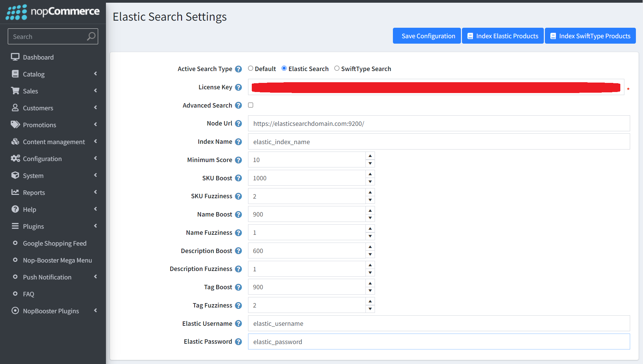Click help icon next to Index Name
The width and height of the screenshot is (643, 364).
238,142
